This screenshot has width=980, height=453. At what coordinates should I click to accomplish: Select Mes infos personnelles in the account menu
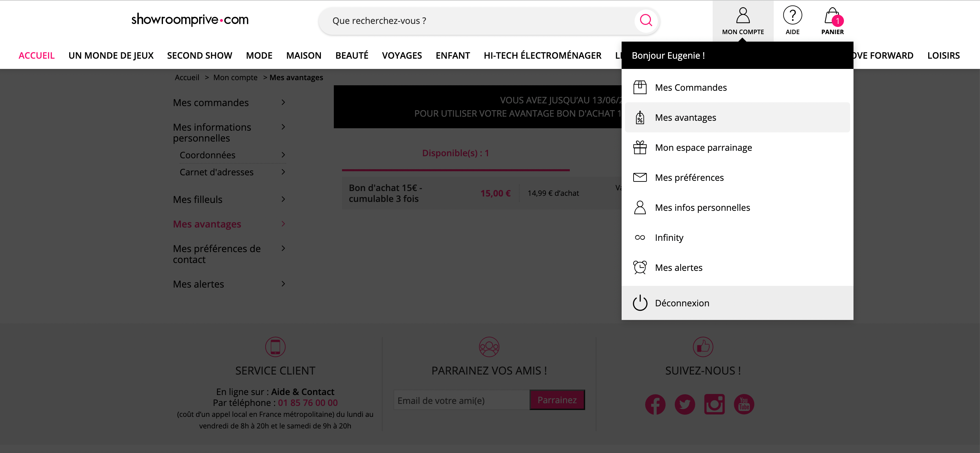pyautogui.click(x=702, y=207)
